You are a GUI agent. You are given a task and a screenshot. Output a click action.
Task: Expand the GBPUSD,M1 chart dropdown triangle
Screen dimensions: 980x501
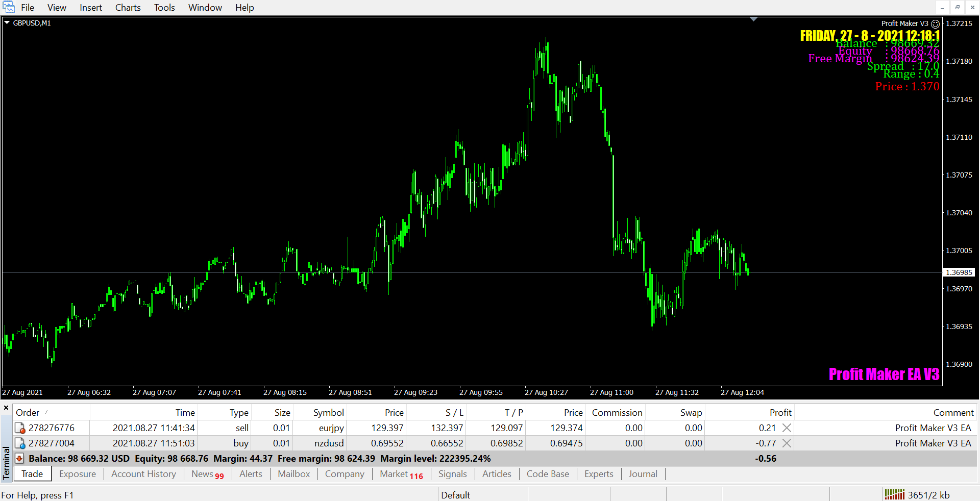click(x=7, y=23)
